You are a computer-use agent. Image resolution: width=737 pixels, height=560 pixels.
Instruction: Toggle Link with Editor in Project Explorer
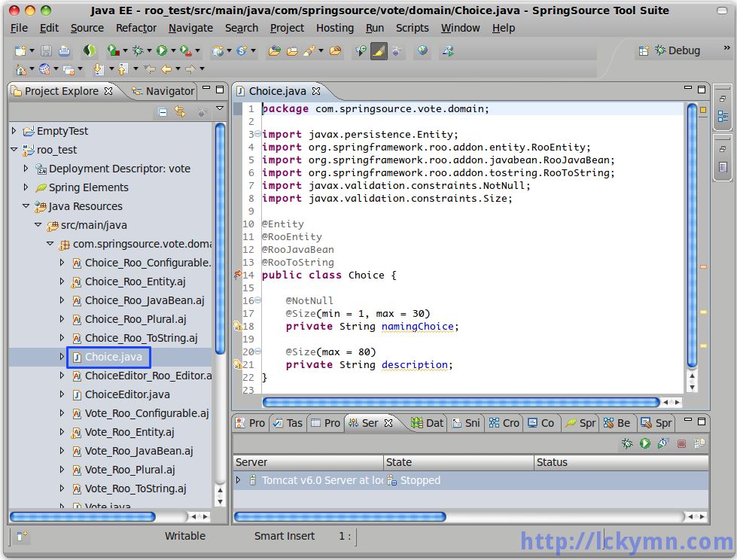[180, 112]
